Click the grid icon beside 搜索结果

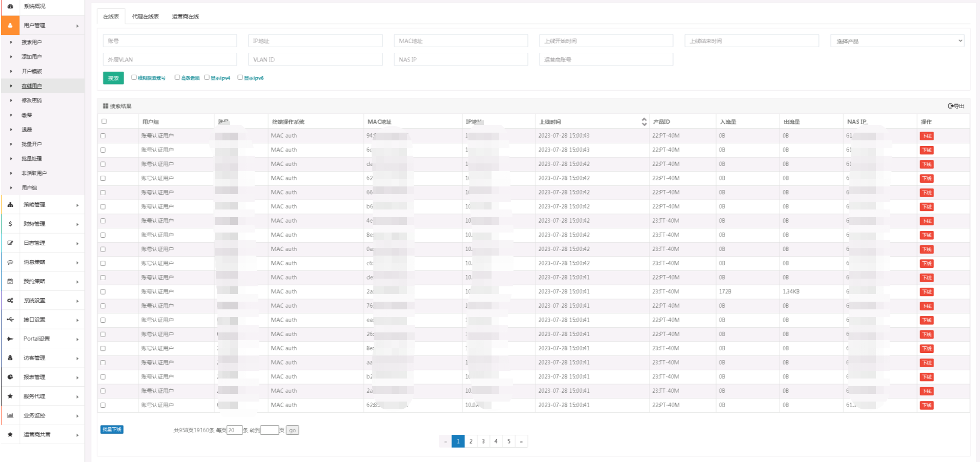[x=106, y=106]
